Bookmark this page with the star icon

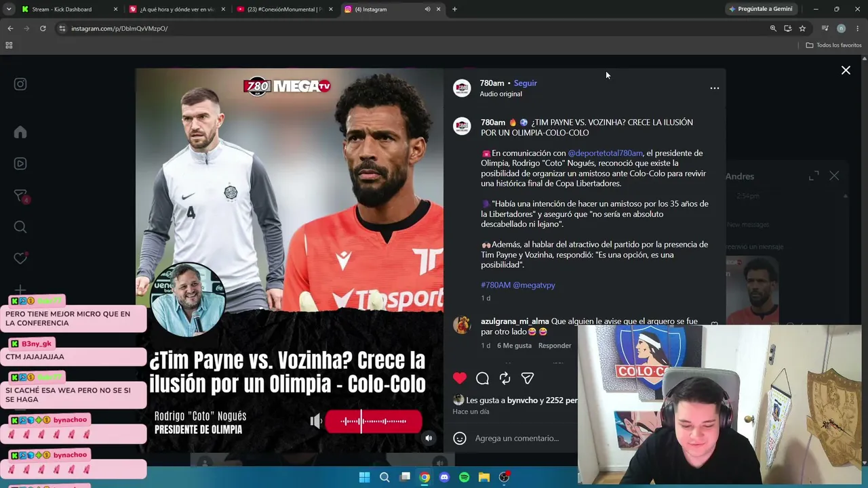pyautogui.click(x=802, y=28)
